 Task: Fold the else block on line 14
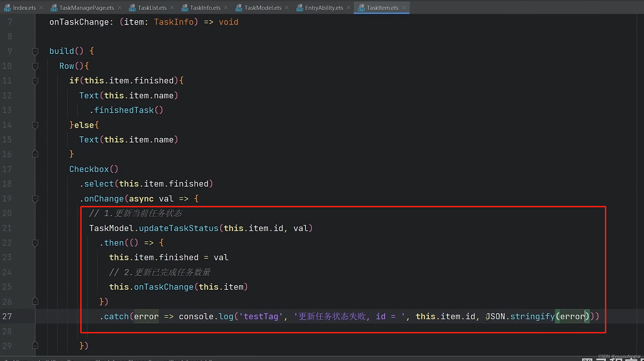[x=35, y=125]
